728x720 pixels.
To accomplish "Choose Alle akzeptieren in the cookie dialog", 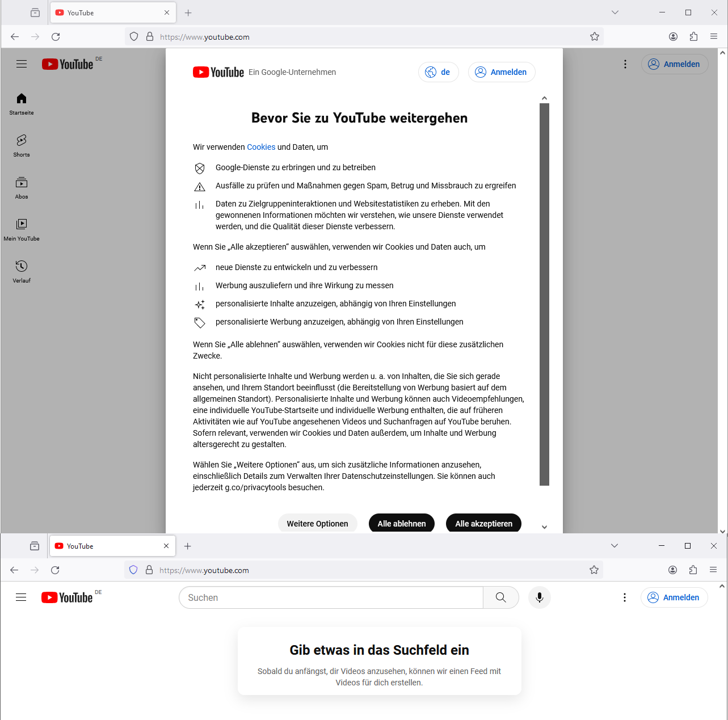I will [x=484, y=524].
